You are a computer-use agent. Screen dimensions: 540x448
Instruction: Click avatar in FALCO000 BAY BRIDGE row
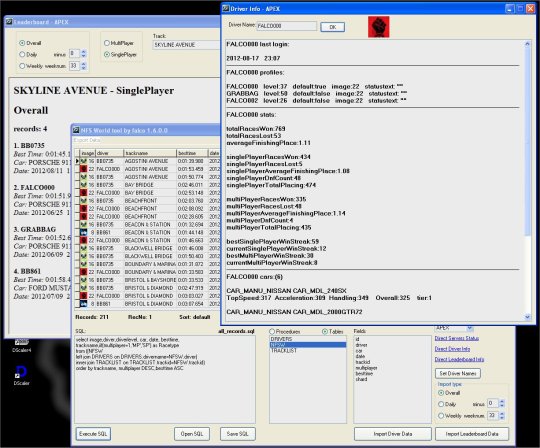click(x=83, y=193)
